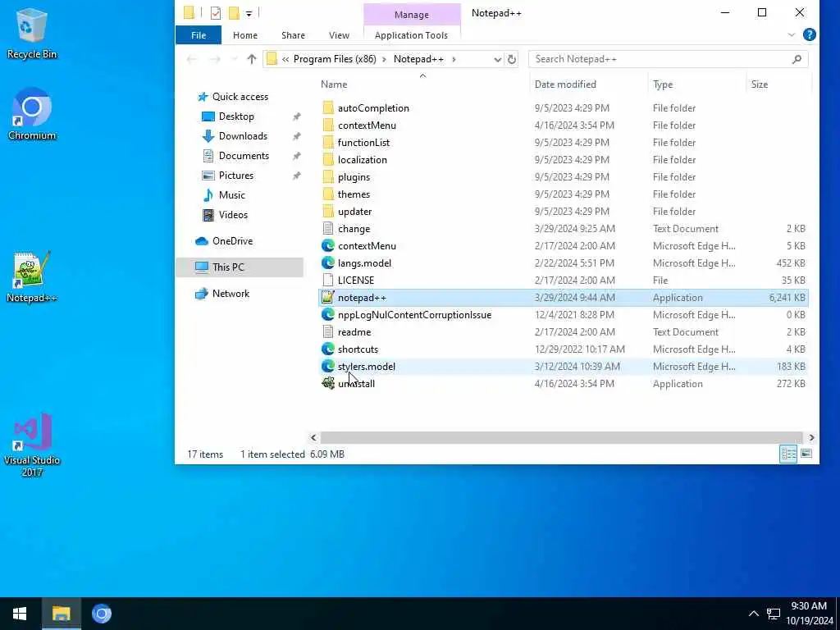The width and height of the screenshot is (840, 630).
Task: Switch to details view layout icon
Action: [788, 454]
